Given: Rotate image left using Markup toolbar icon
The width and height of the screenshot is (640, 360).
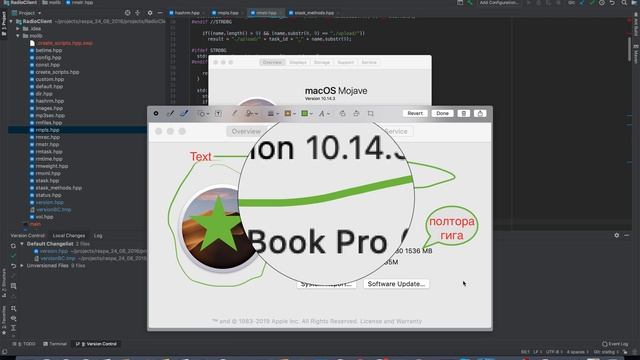Looking at the screenshot, I should (342, 113).
